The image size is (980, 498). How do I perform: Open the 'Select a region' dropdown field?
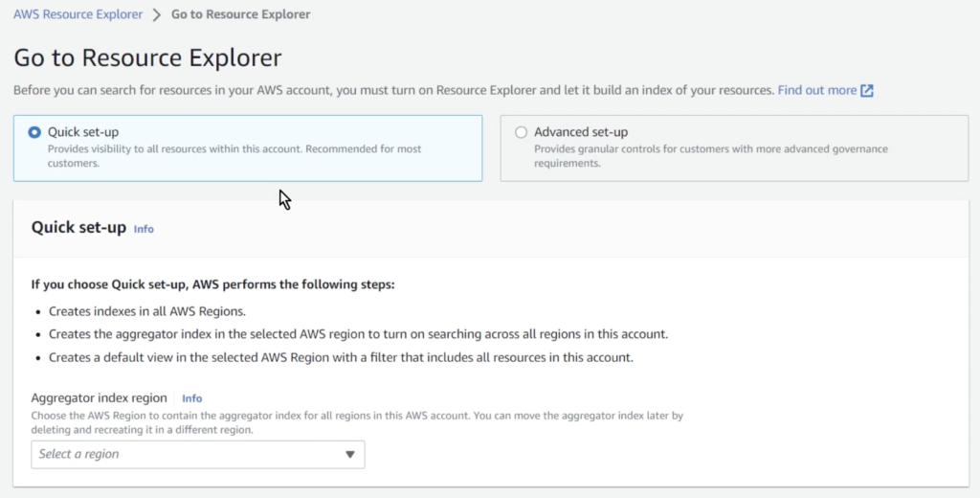tap(187, 454)
